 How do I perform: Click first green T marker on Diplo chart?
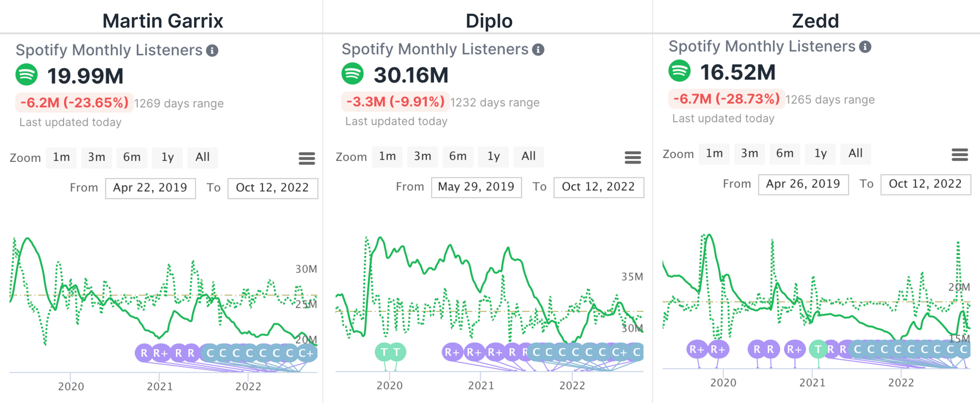[x=384, y=352]
